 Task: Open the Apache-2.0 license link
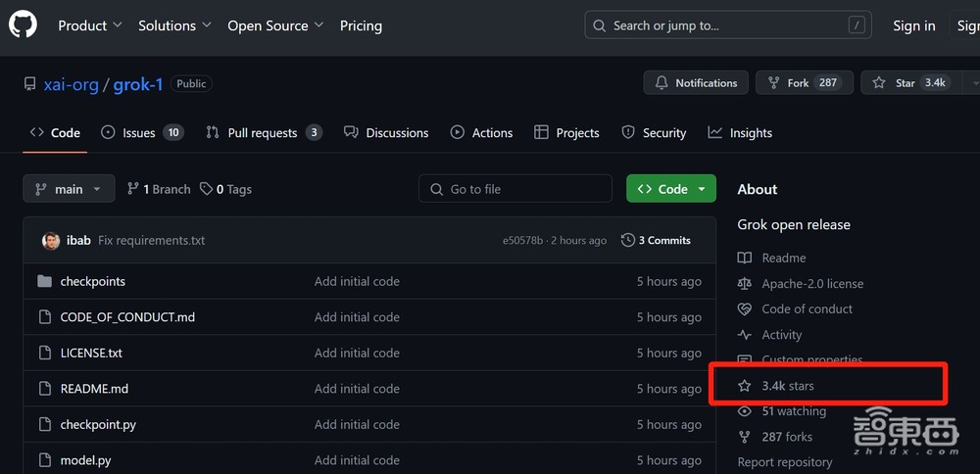pyautogui.click(x=812, y=284)
